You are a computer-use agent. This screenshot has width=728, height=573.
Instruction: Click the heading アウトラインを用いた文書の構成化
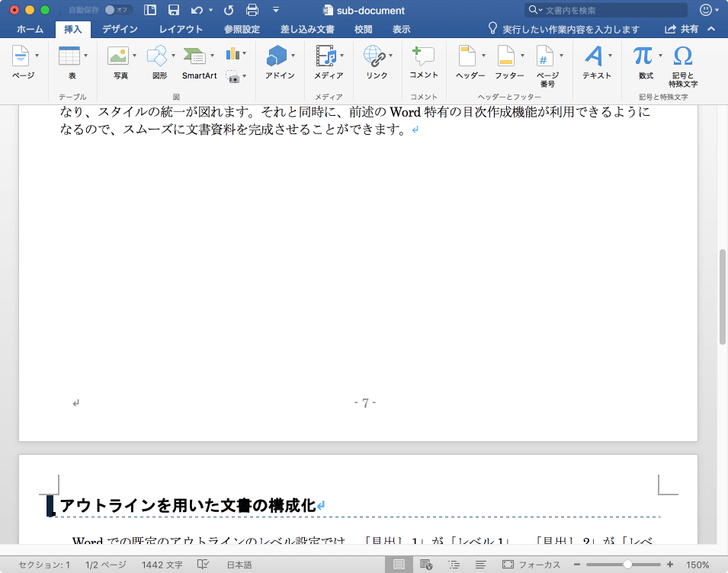188,505
